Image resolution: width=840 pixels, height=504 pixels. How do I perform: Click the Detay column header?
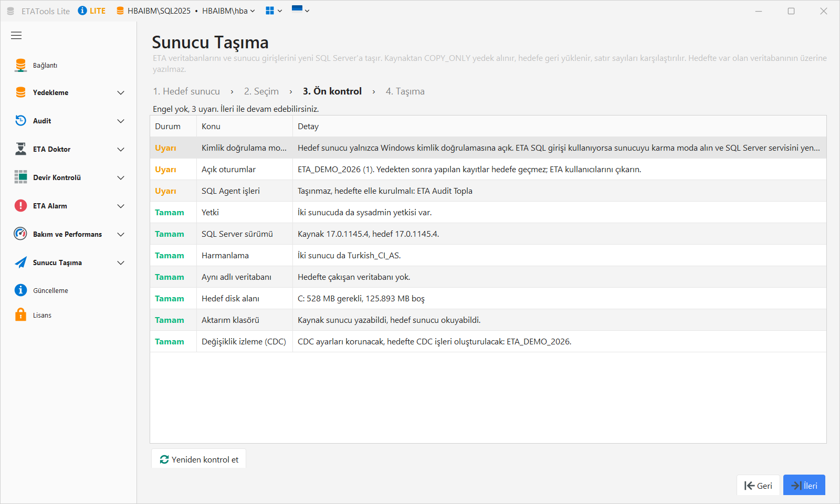(x=560, y=127)
